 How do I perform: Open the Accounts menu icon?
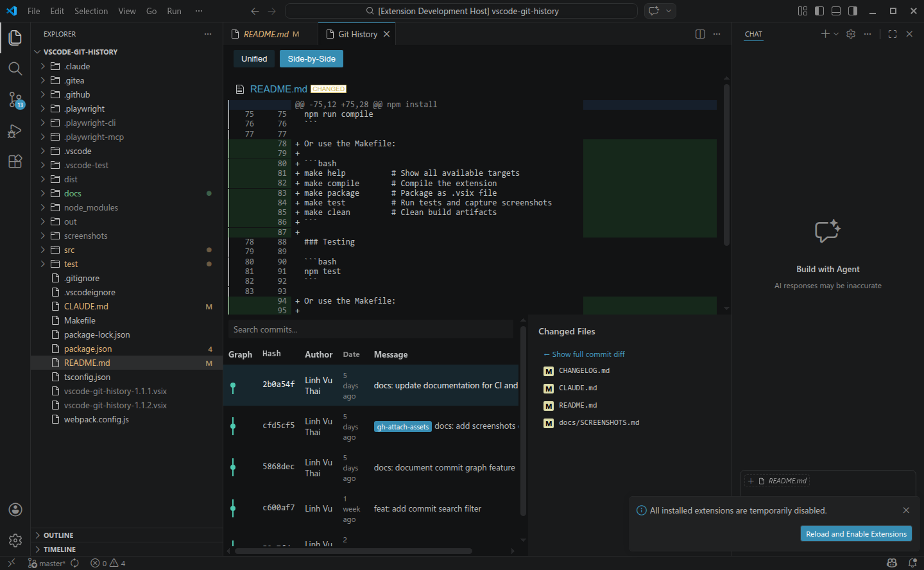pyautogui.click(x=15, y=510)
